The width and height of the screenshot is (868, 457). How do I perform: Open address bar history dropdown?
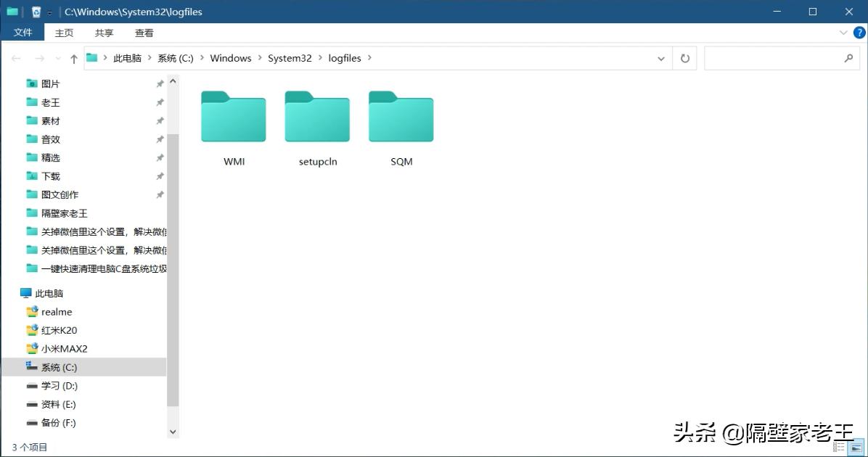coord(661,58)
